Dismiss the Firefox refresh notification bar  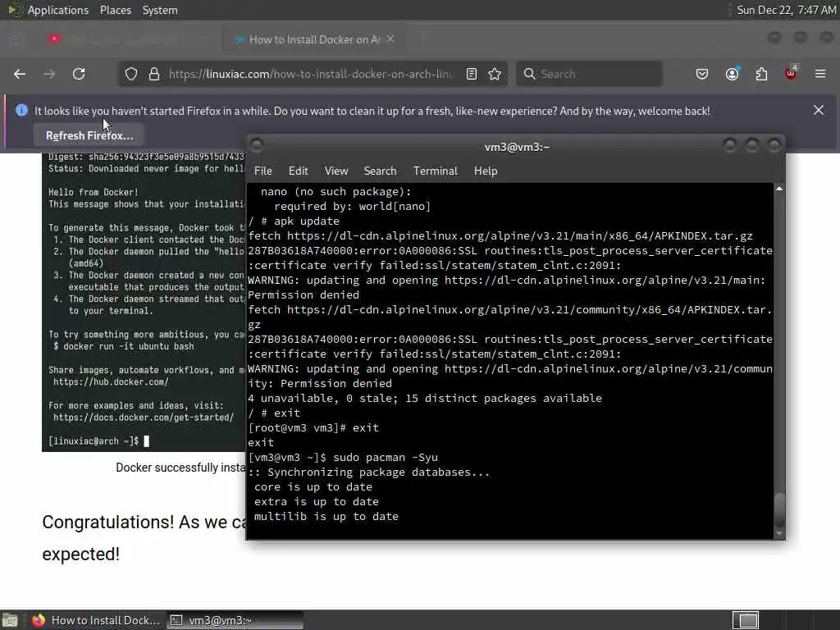(819, 111)
